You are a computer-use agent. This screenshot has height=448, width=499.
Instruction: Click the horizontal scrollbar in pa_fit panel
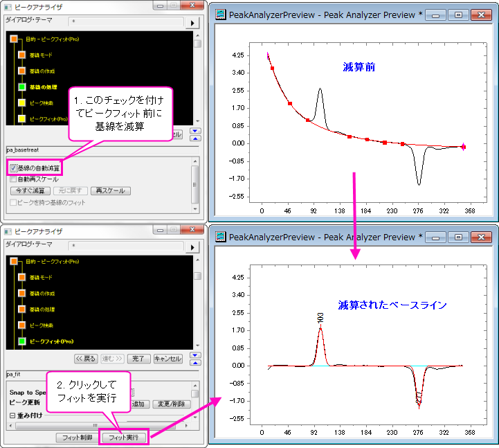point(98,425)
